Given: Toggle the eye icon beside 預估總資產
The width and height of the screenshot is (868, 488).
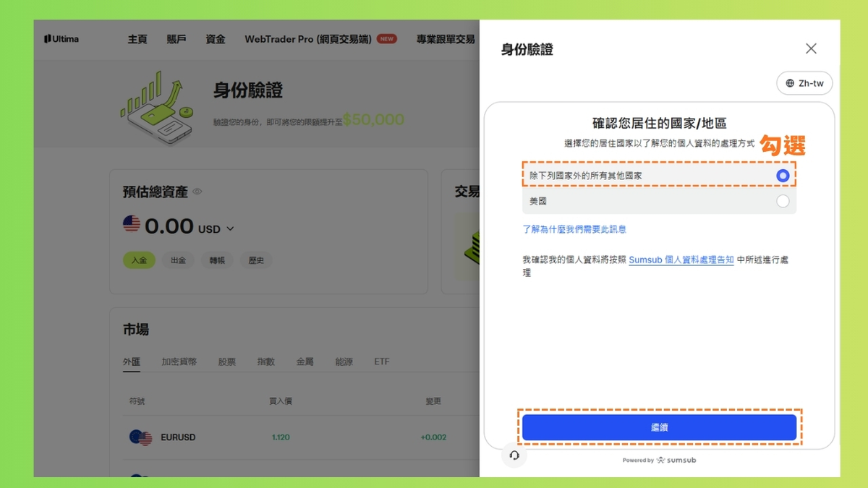Looking at the screenshot, I should (x=197, y=192).
